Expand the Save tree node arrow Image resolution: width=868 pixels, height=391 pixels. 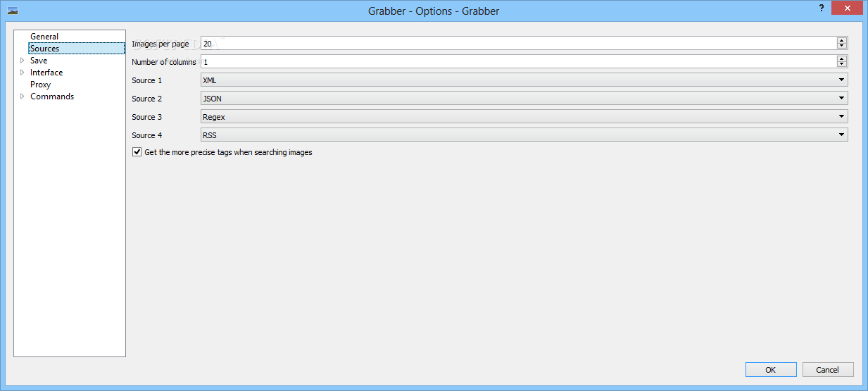(23, 61)
